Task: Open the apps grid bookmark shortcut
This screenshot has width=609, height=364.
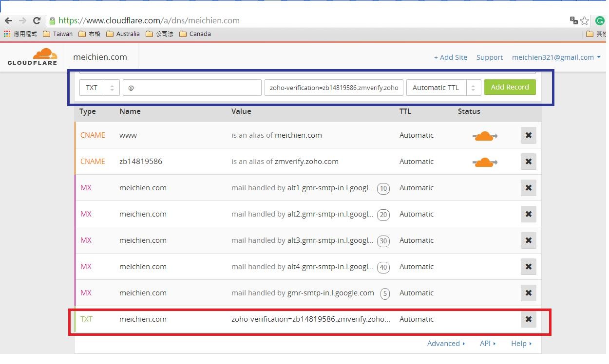Action: [x=7, y=34]
